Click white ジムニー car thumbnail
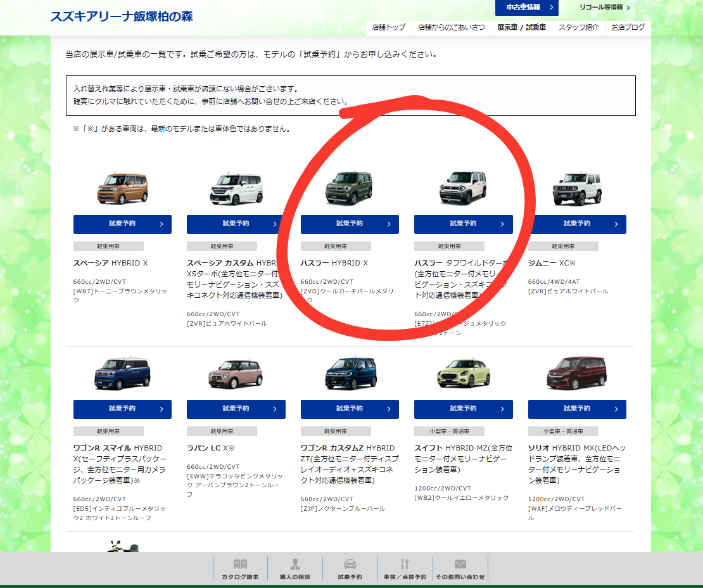703x588 pixels. tap(578, 188)
